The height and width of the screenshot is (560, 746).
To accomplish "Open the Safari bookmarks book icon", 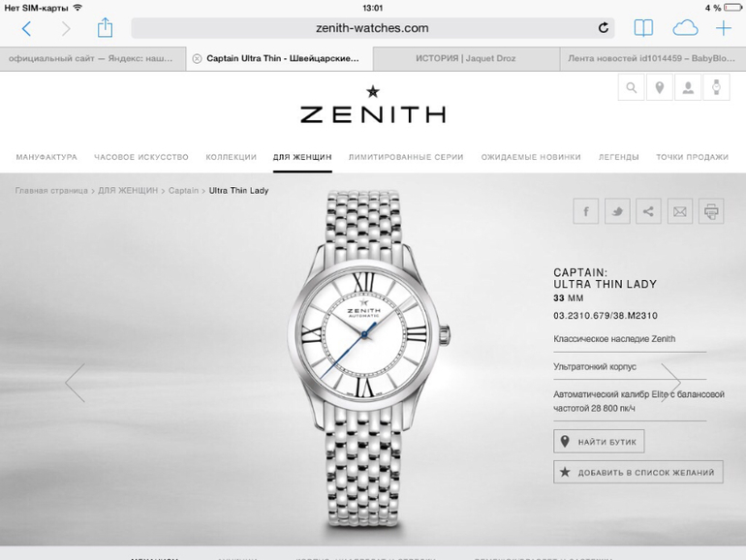I will [x=643, y=28].
